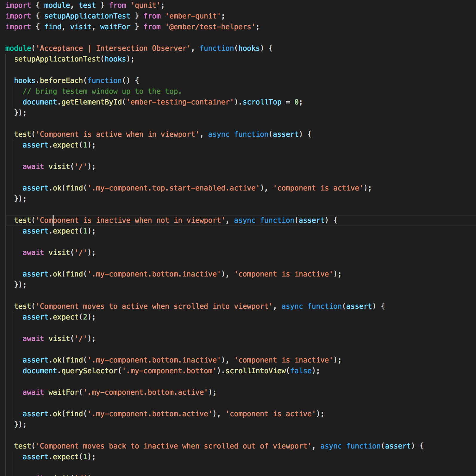Click the 'waitFor' call after await
The image size is (476, 476).
click(63, 392)
